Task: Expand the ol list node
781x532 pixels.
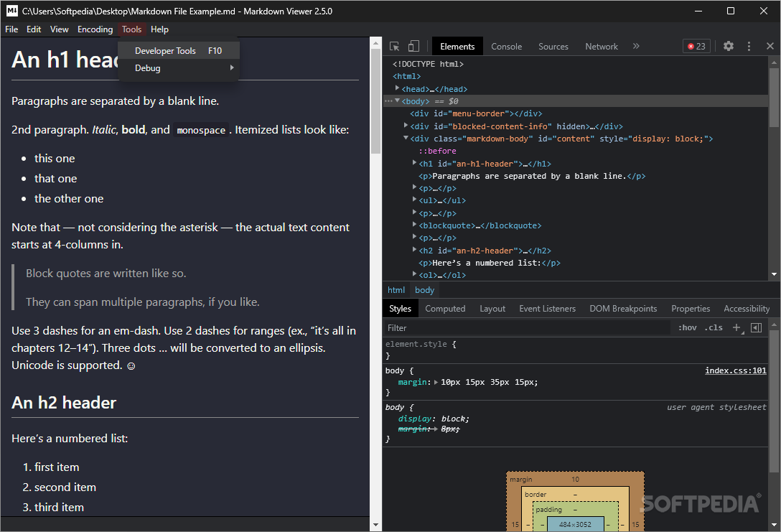Action: 414,274
